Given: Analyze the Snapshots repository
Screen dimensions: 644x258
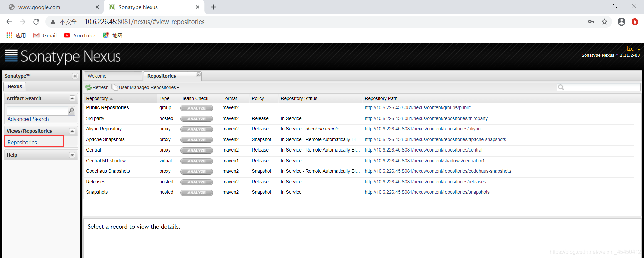Looking at the screenshot, I should click(197, 193).
